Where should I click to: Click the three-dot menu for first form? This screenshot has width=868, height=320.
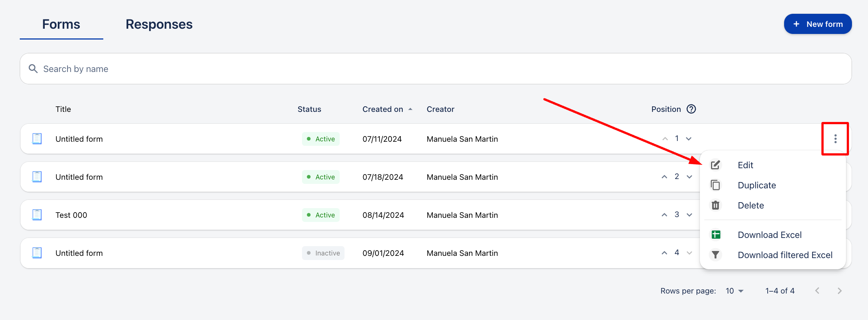pyautogui.click(x=835, y=139)
